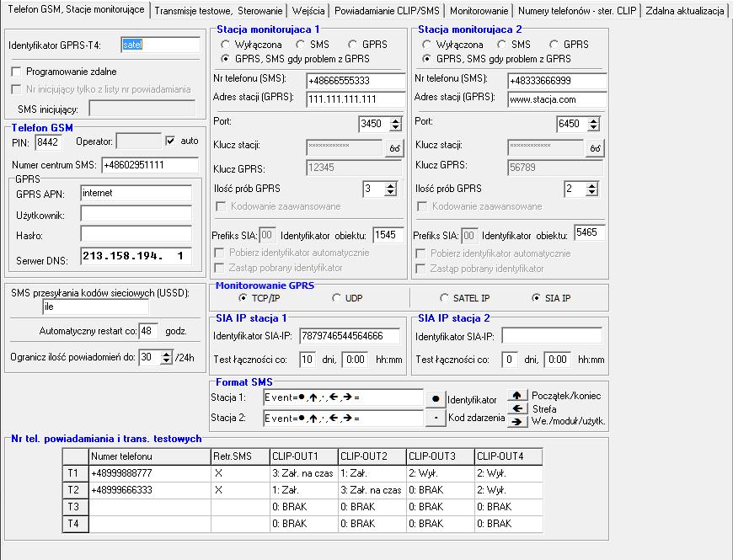Select GPRS option for Stacja monitorująca 1

pos(353,45)
